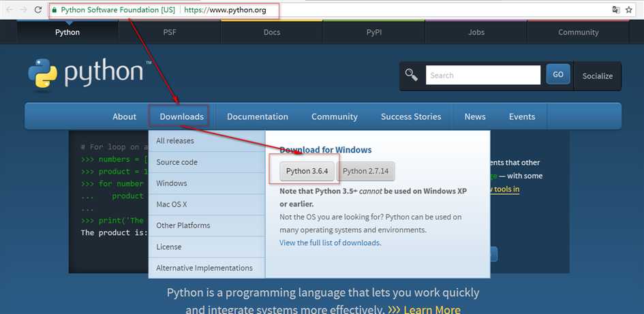
Task: Open the News menu
Action: 475,116
